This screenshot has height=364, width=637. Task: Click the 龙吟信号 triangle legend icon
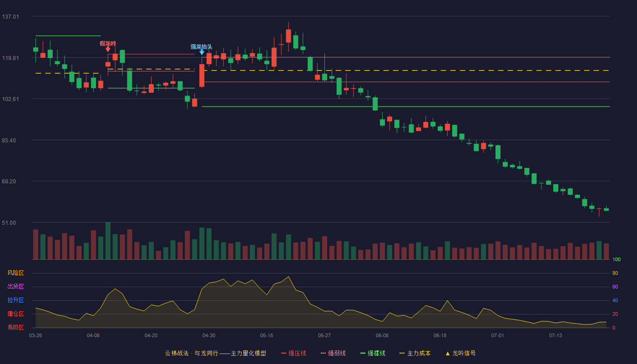447,354
